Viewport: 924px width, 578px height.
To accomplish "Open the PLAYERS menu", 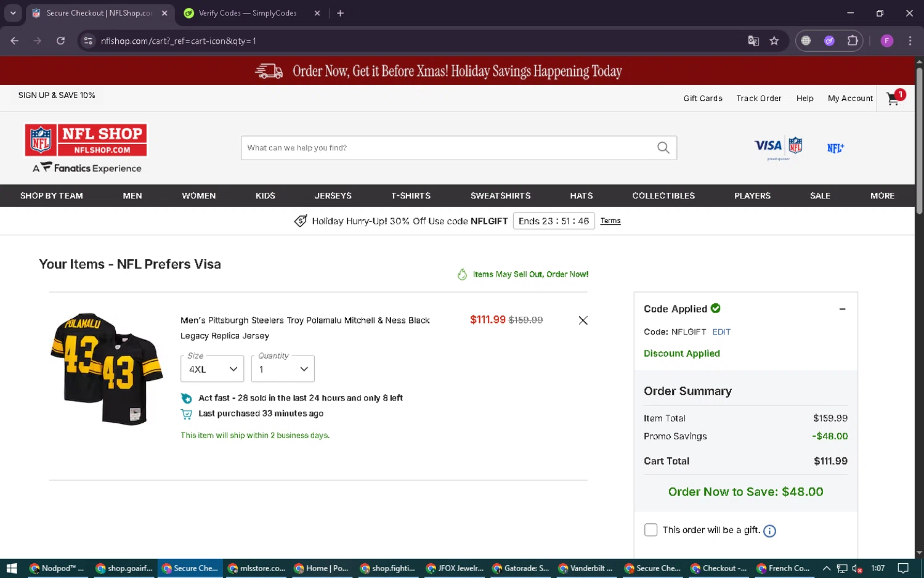I will pyautogui.click(x=752, y=196).
